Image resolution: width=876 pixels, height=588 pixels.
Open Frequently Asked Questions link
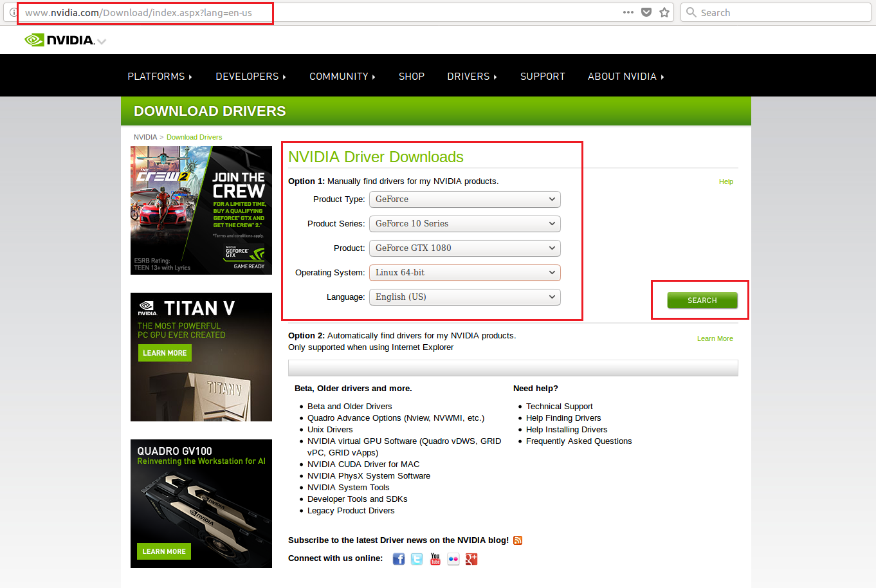click(x=579, y=441)
